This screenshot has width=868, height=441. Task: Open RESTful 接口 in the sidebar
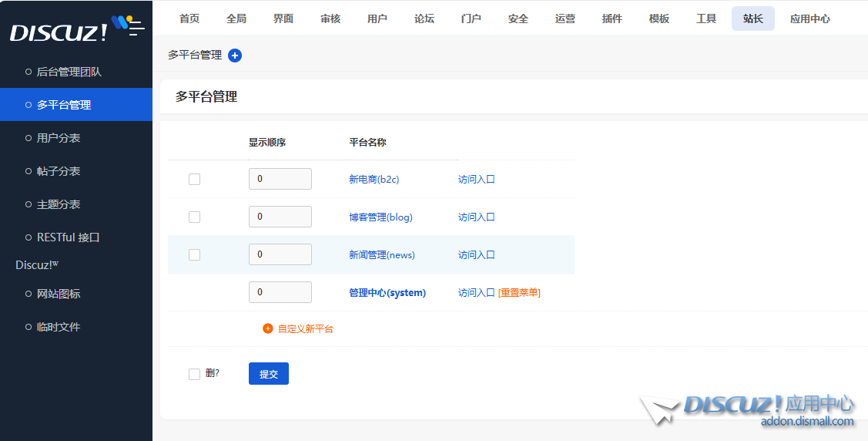point(69,237)
